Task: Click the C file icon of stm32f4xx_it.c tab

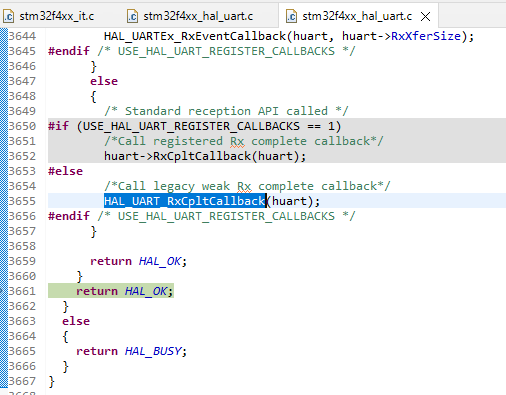Action: pyautogui.click(x=9, y=16)
